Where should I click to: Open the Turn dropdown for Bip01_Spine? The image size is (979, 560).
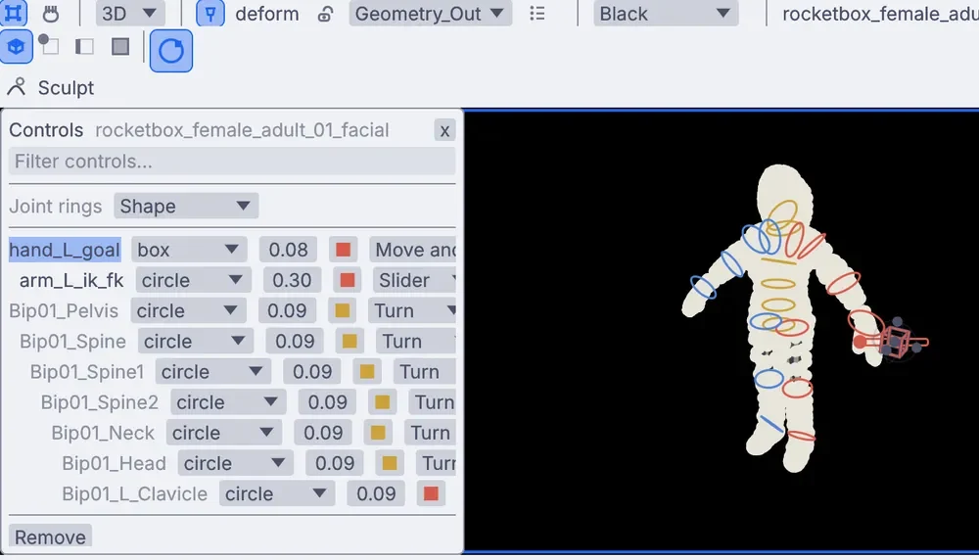point(416,342)
